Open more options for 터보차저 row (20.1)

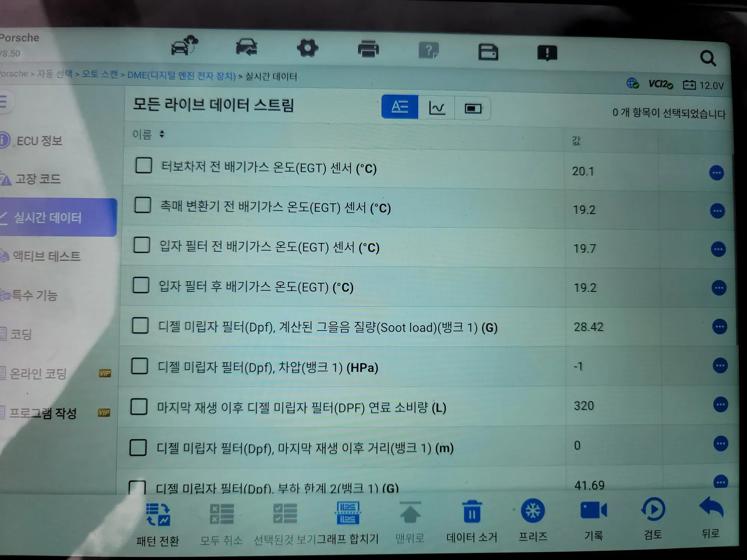716,173
